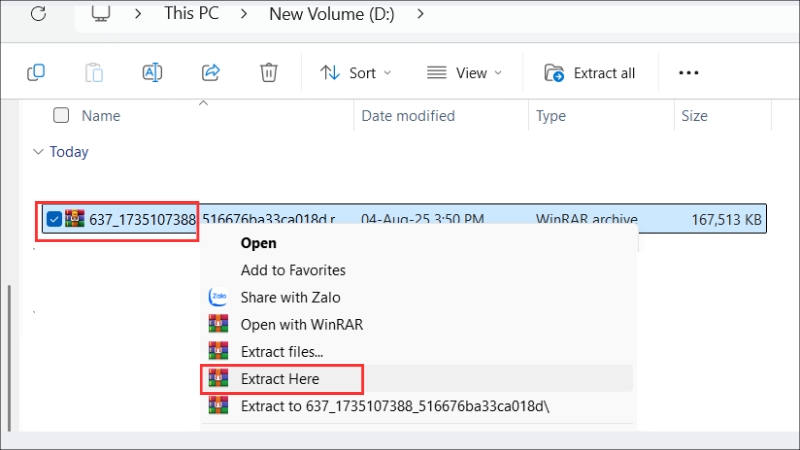Click the Date modified column header

(x=408, y=116)
